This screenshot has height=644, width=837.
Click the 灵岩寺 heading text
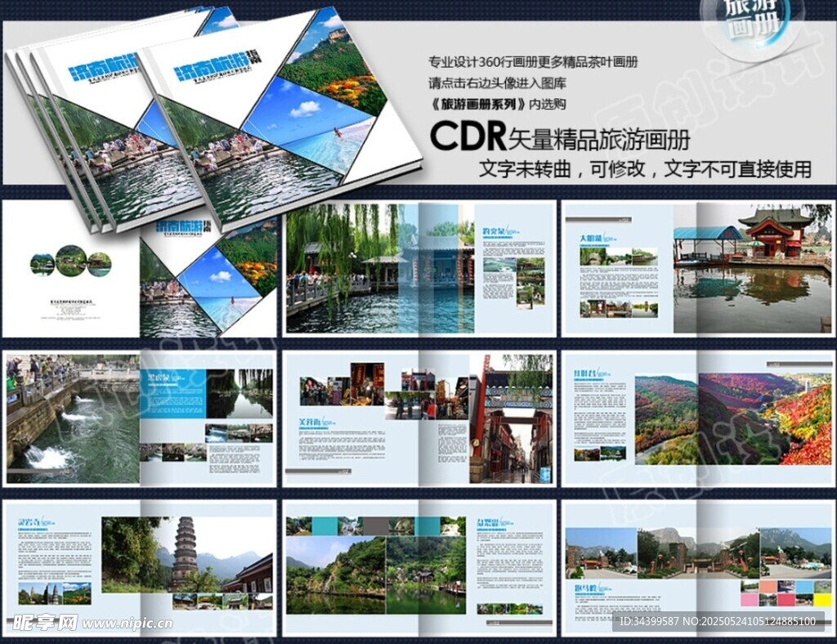coord(29,521)
